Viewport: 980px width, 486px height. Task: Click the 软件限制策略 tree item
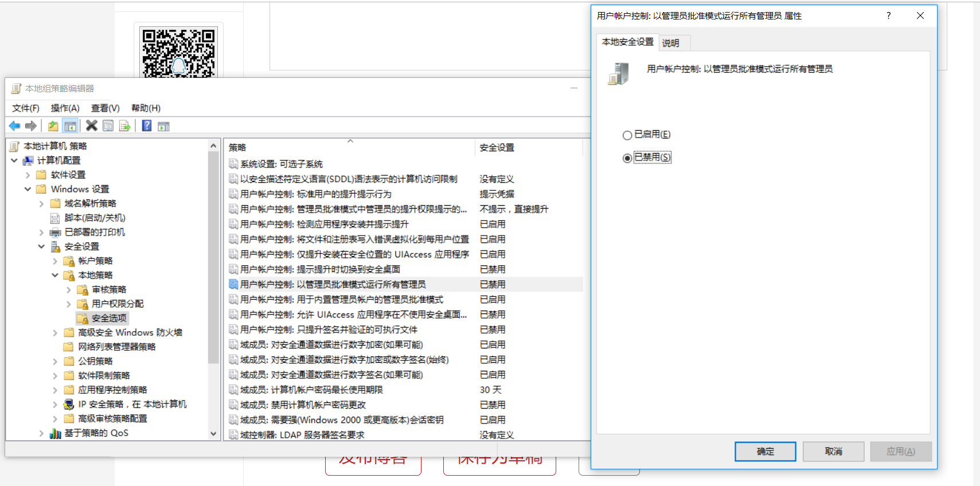pyautogui.click(x=104, y=375)
